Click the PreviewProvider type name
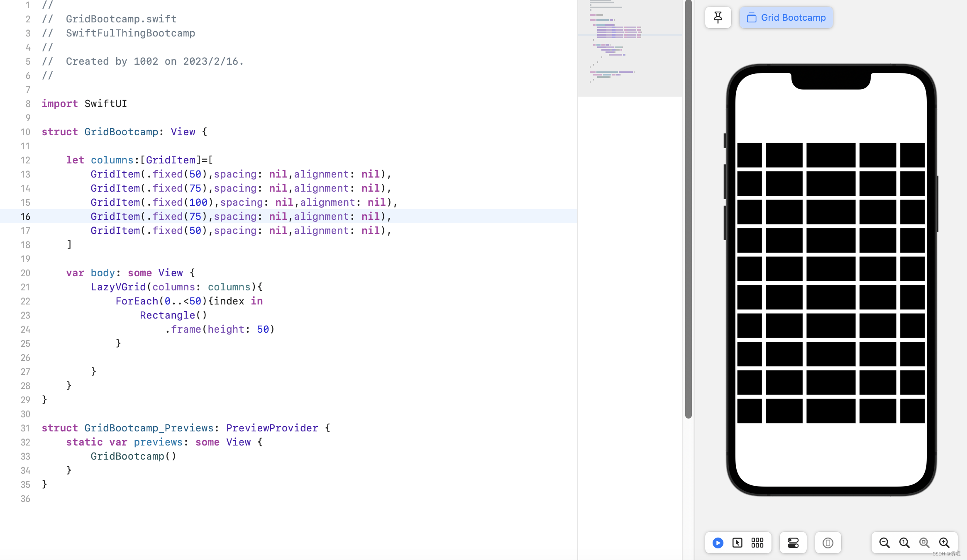Viewport: 967px width, 560px height. [x=272, y=428]
